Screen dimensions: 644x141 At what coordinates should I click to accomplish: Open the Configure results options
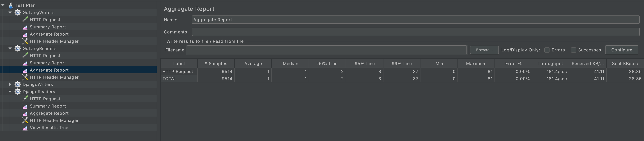(x=622, y=50)
